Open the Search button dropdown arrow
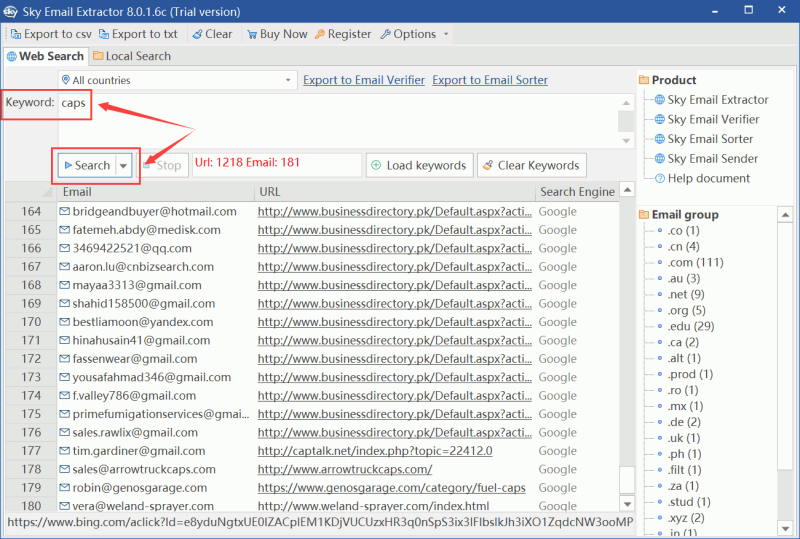Image resolution: width=800 pixels, height=539 pixels. pos(124,166)
